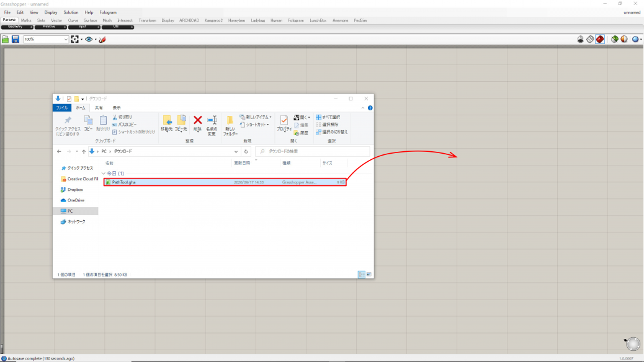The height and width of the screenshot is (362, 644).
Task: Disable preview with the no-preview icon
Action: pyautogui.click(x=581, y=39)
